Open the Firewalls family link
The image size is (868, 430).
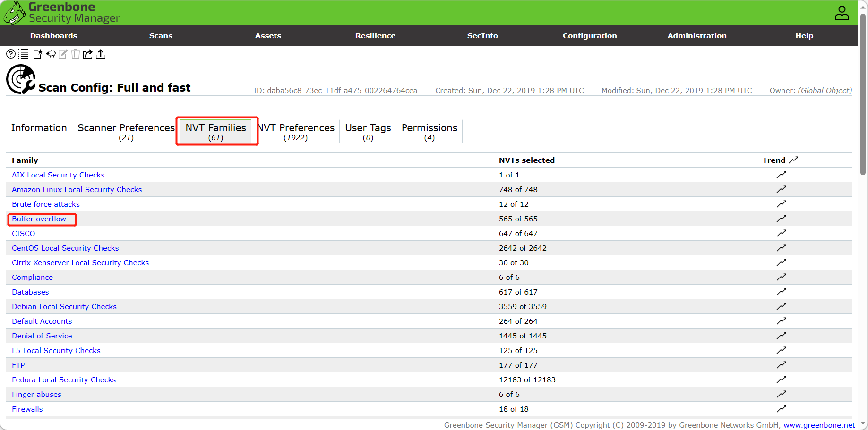coord(27,409)
